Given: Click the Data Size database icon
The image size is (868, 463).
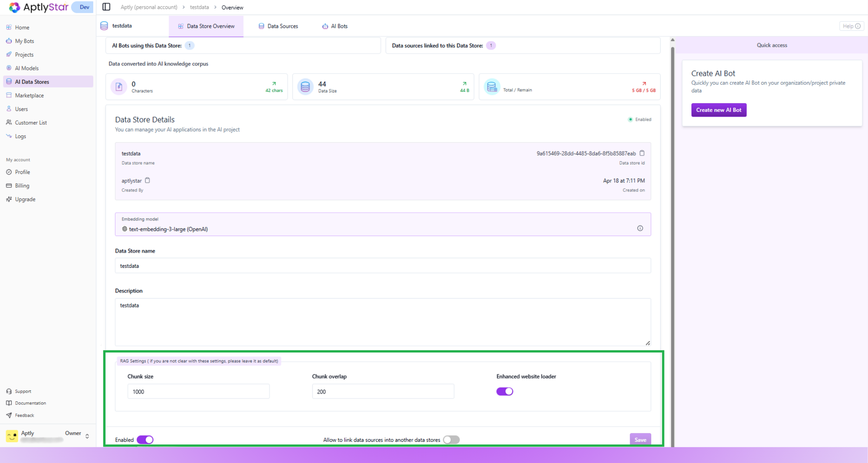Looking at the screenshot, I should tap(305, 87).
